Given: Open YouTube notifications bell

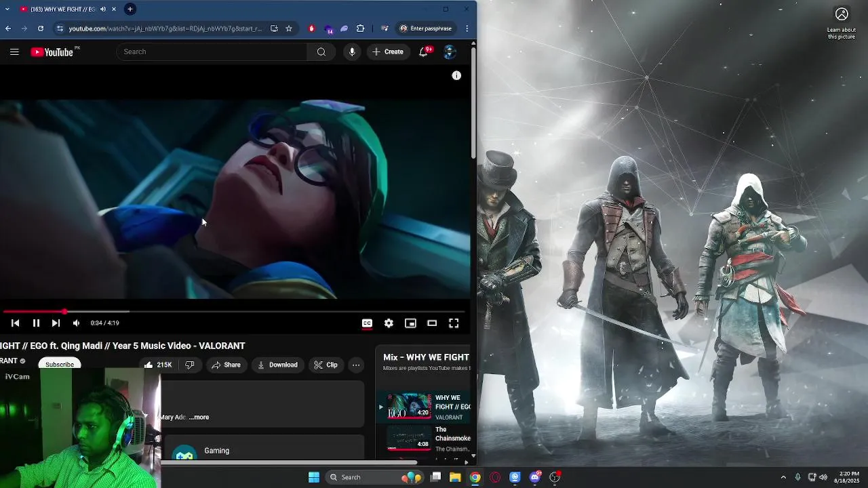Looking at the screenshot, I should click(x=424, y=52).
